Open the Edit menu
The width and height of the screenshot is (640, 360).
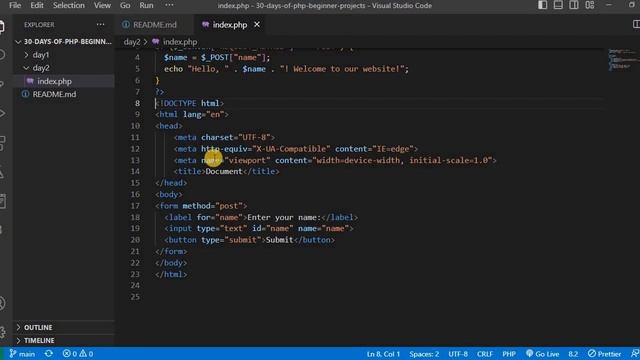(37, 5)
